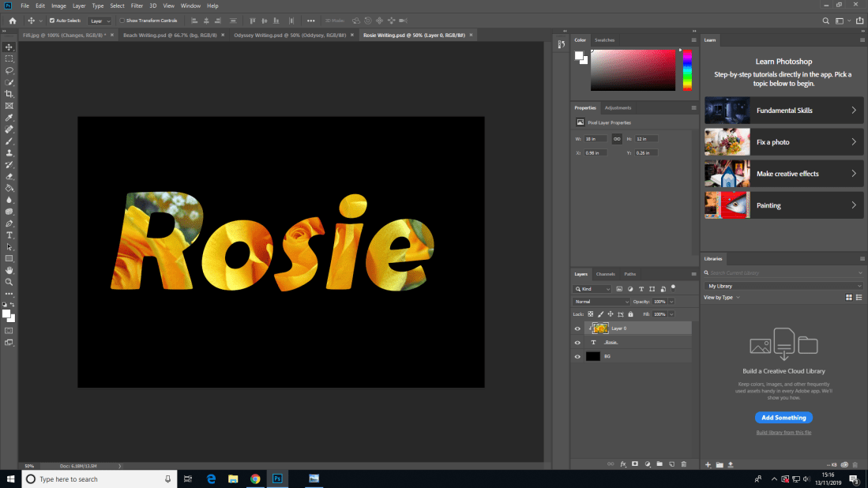Open the Filter menu
The width and height of the screenshot is (868, 488).
click(137, 6)
